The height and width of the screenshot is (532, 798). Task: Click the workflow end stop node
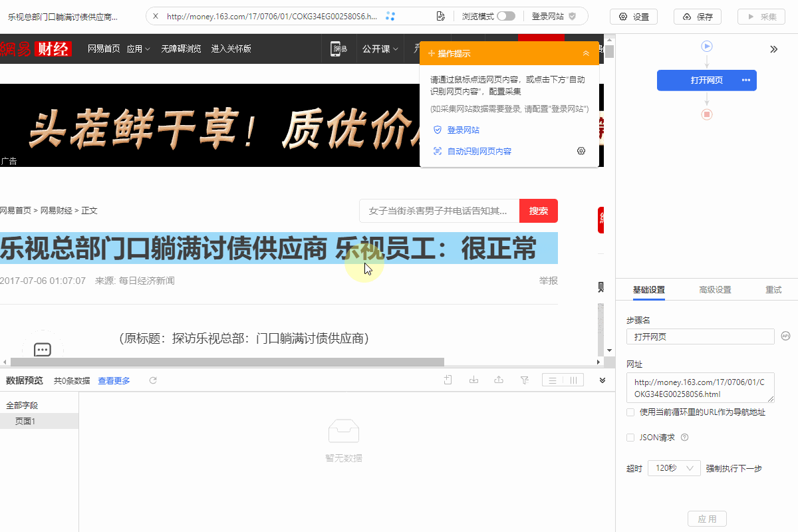point(707,114)
